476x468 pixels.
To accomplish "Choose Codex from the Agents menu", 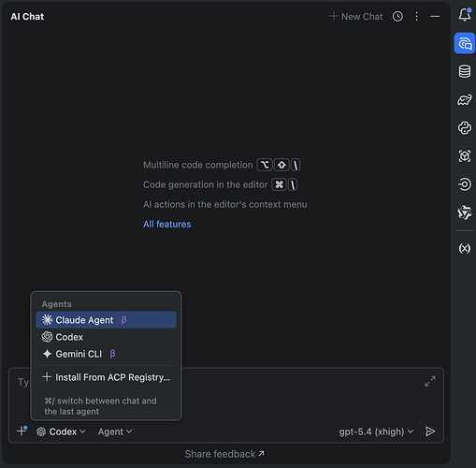I will [x=106, y=337].
